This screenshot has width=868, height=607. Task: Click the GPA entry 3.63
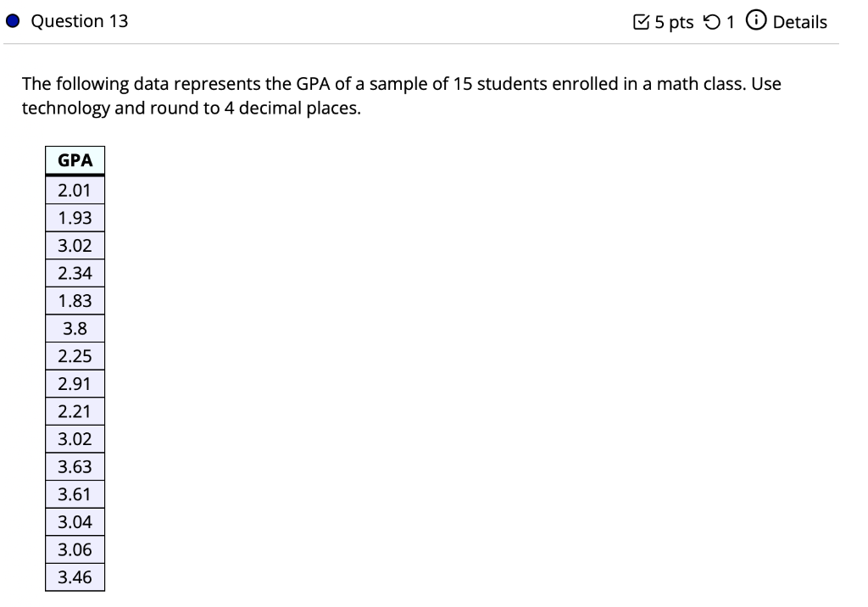click(x=75, y=466)
